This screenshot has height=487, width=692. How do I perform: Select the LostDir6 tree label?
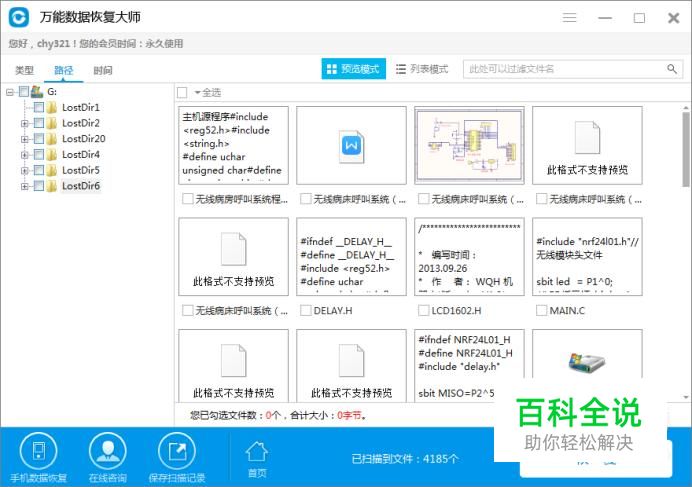[81, 186]
